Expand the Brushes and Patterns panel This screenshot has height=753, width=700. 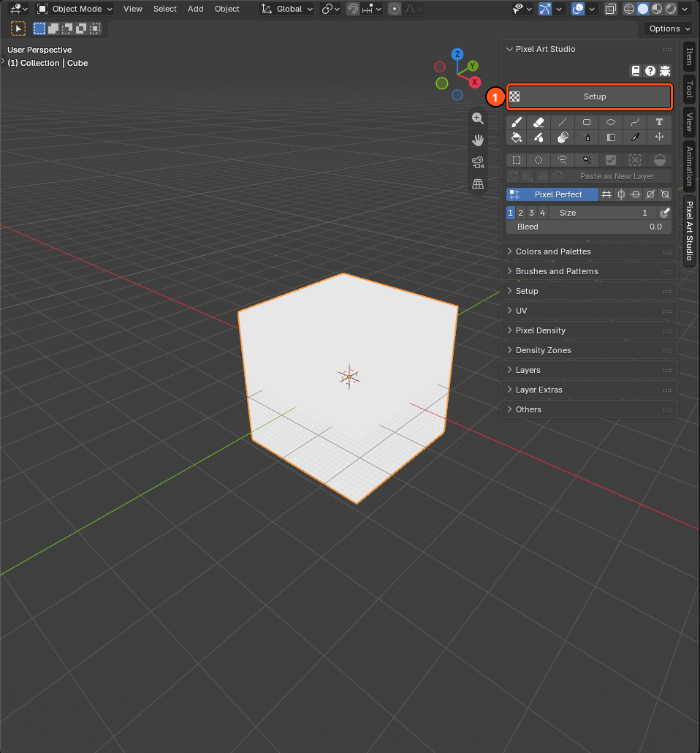click(x=589, y=271)
